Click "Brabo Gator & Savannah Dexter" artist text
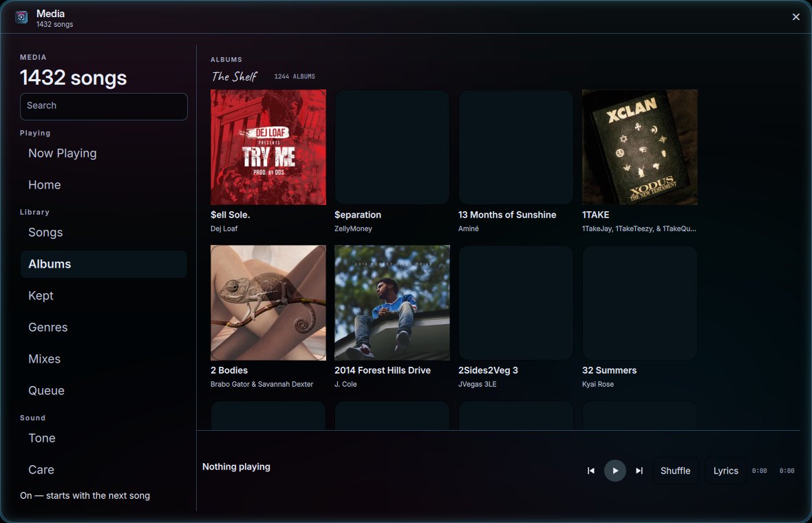 261,384
